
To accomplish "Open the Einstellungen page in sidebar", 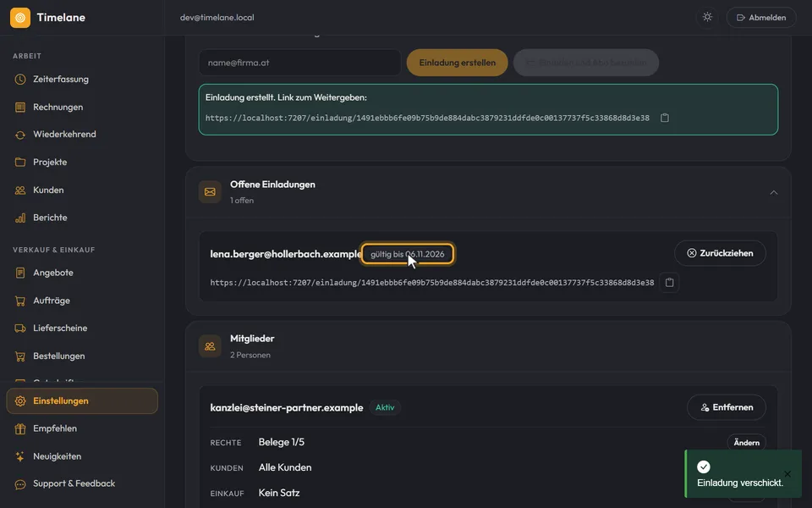I will click(82, 400).
